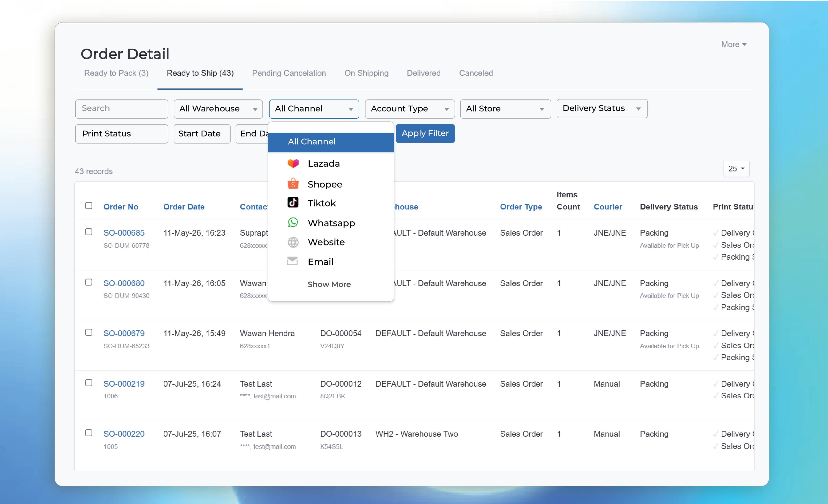Click Show More in channel list

[x=329, y=284]
